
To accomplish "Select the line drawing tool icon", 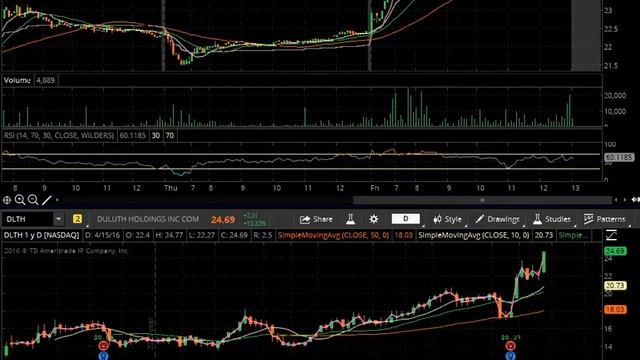I will coord(47,200).
